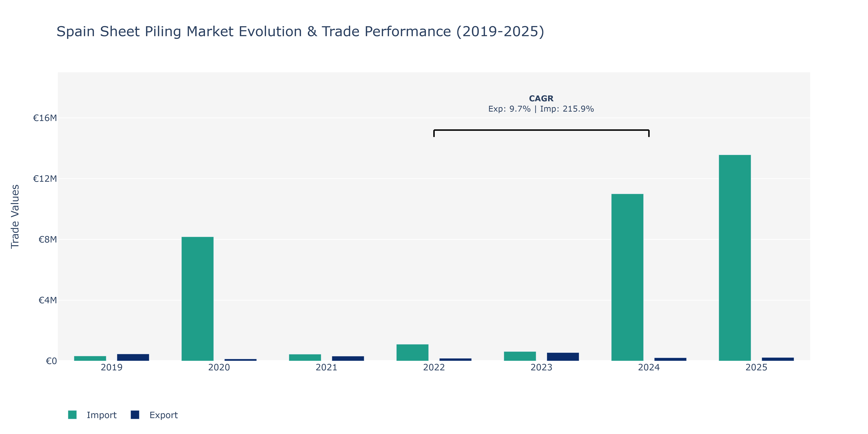Select the 2023 Export bar

(563, 357)
